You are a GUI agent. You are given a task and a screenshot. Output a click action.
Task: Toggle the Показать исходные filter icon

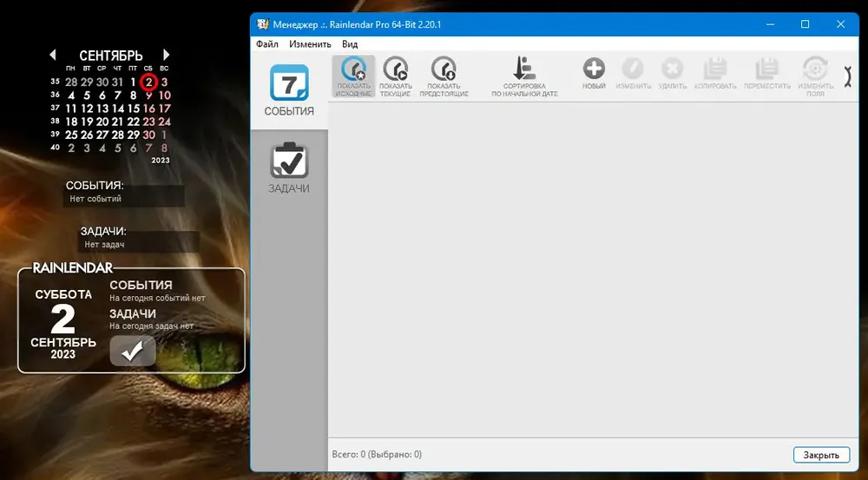(x=354, y=76)
